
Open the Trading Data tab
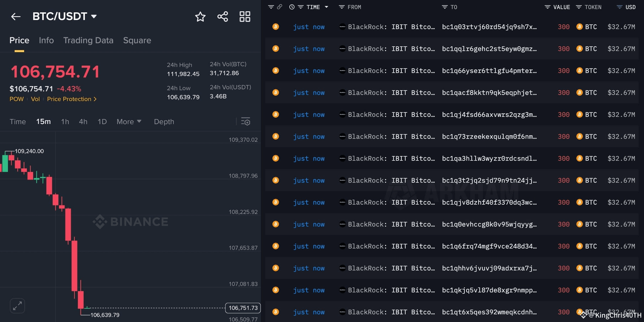88,40
